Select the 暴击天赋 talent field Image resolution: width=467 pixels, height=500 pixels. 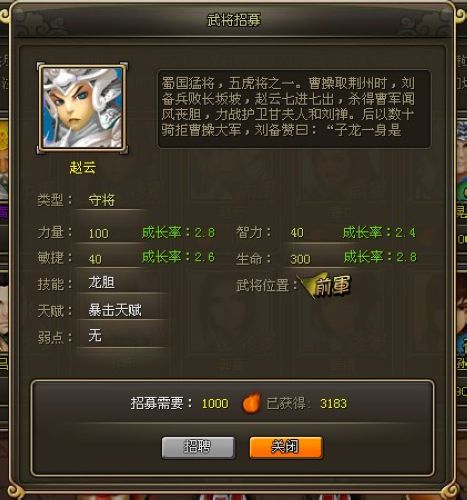(115, 310)
